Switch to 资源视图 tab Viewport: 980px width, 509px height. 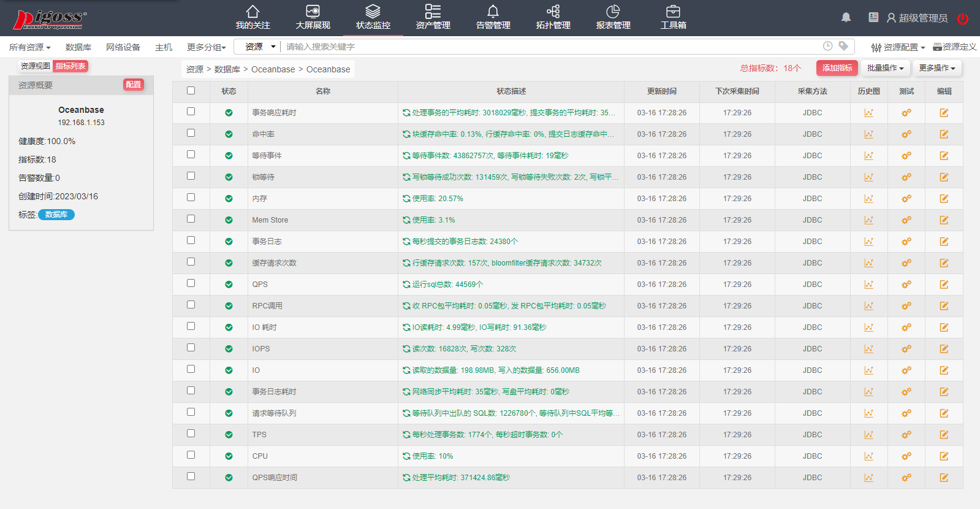(x=36, y=66)
